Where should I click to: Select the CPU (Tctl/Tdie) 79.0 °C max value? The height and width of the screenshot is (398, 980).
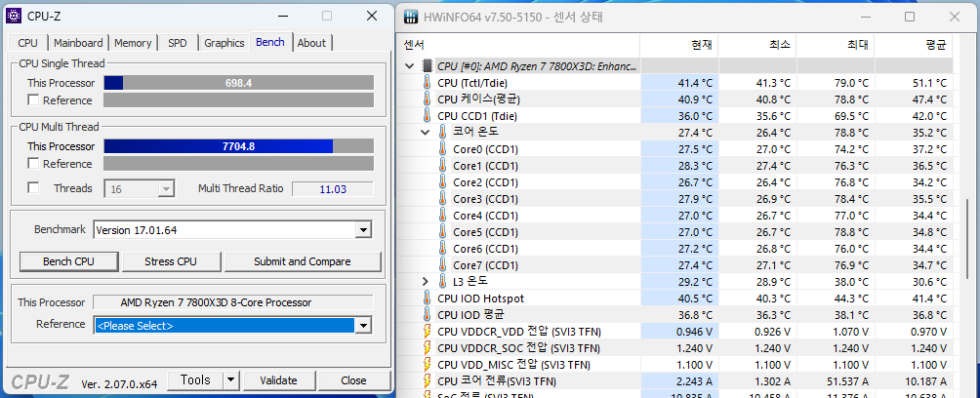851,83
